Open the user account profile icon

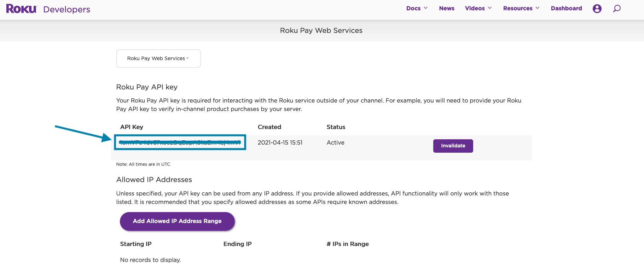tap(597, 8)
